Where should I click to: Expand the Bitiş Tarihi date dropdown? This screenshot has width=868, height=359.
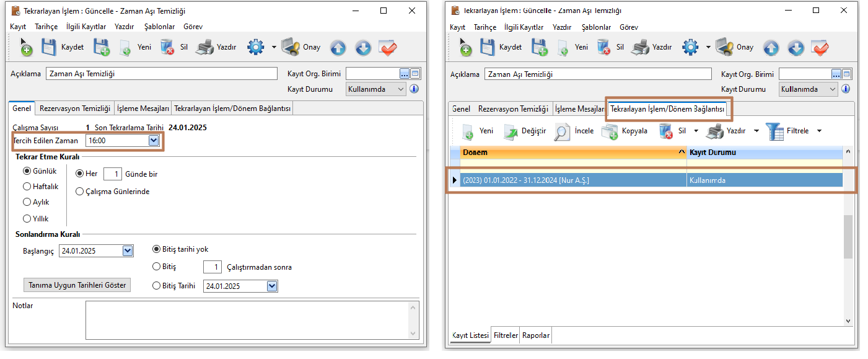pyautogui.click(x=271, y=286)
